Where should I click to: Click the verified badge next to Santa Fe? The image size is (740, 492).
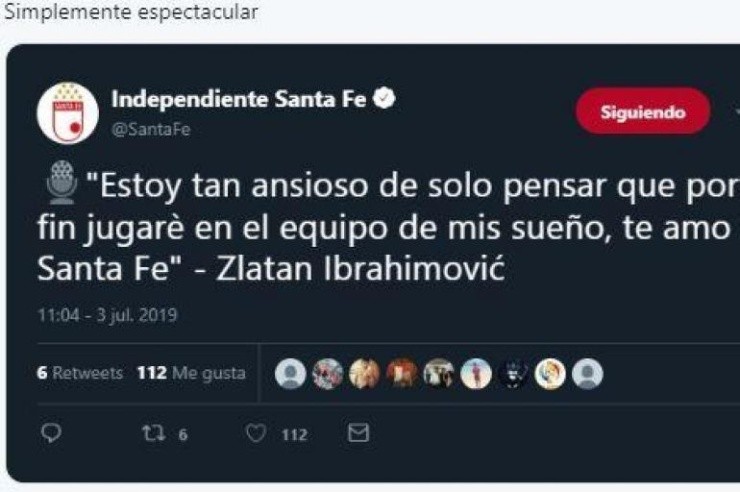click(x=384, y=98)
